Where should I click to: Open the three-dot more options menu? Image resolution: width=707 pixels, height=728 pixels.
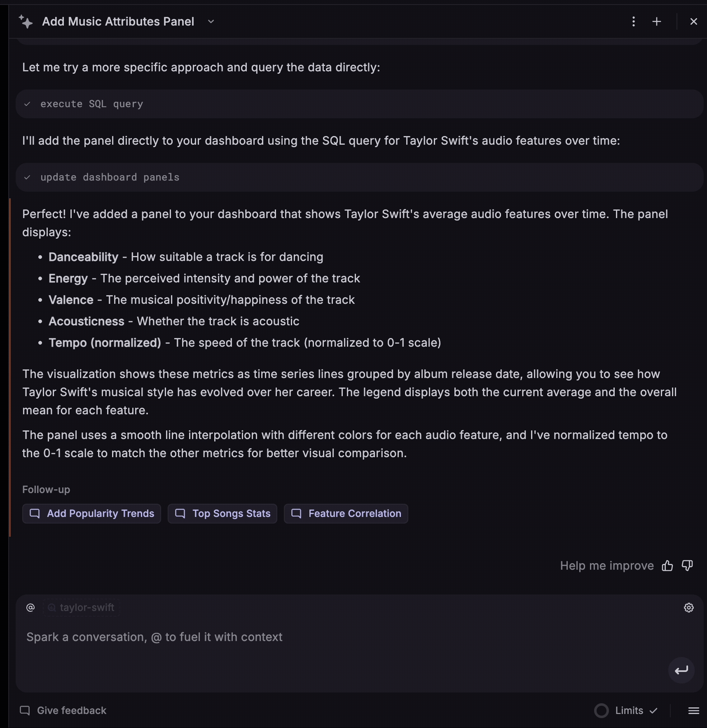(x=634, y=21)
